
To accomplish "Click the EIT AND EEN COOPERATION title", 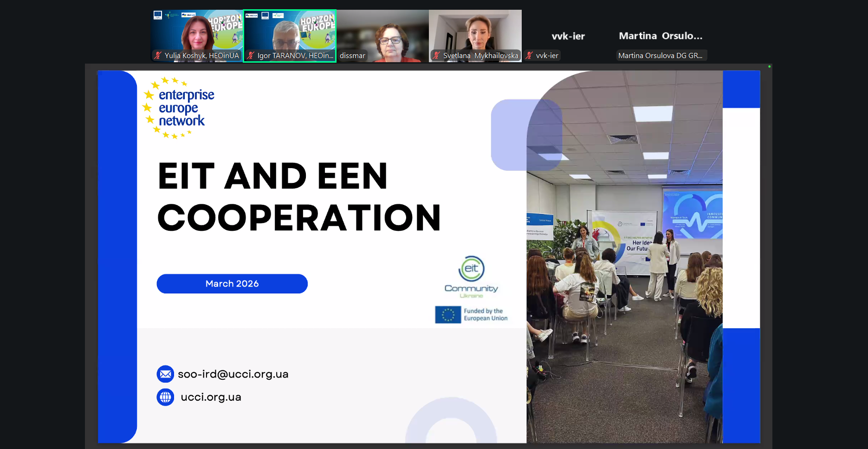I will point(299,197).
